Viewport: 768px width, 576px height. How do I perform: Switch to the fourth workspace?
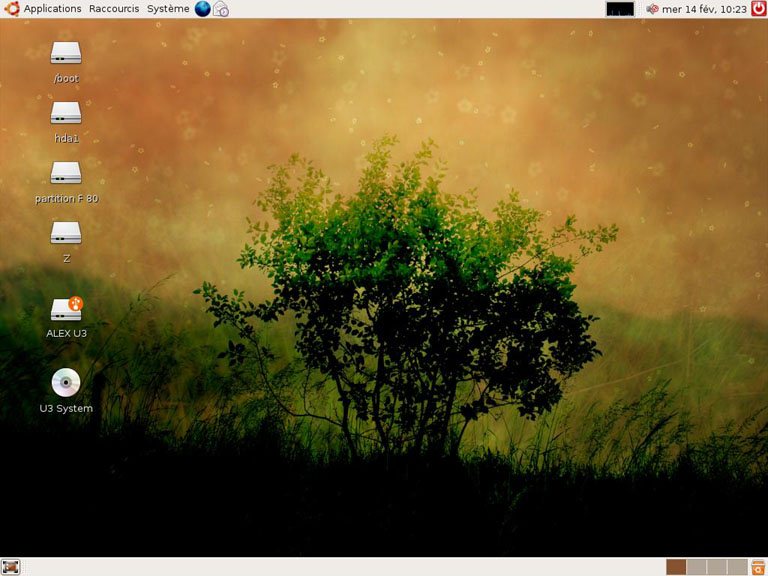pos(738,567)
